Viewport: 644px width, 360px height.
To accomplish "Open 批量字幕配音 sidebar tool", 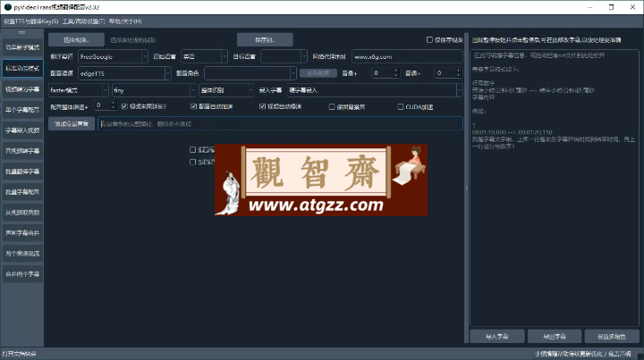I will pos(22,191).
